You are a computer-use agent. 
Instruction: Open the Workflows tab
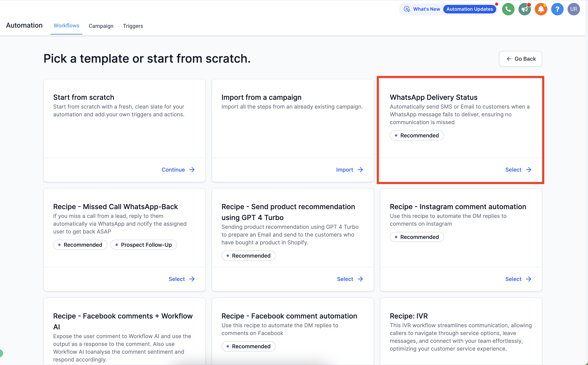(x=66, y=26)
